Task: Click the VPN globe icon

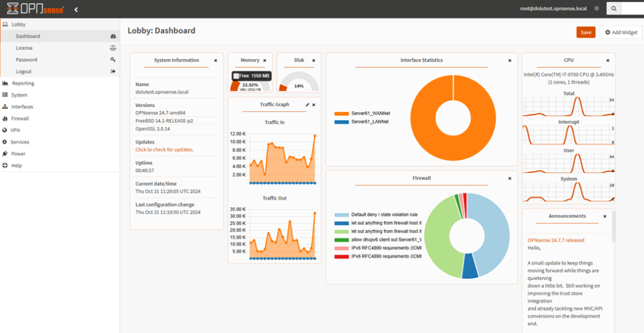Action: [5, 130]
